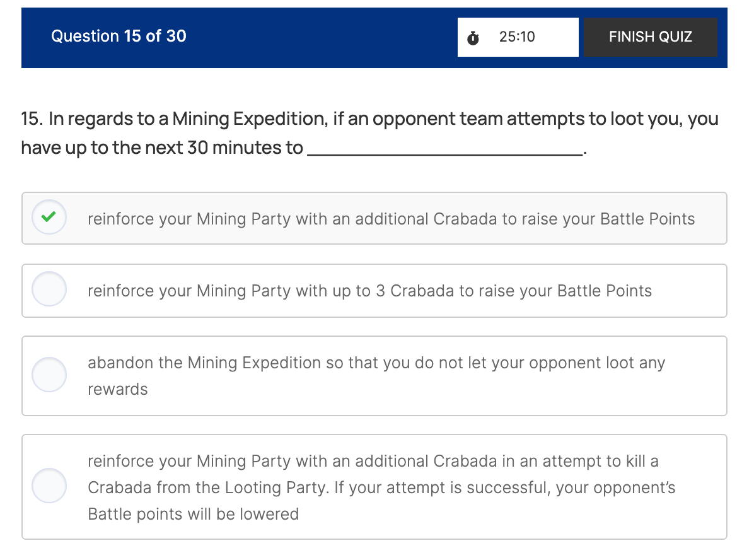Click the blank fill-in line in the question
The image size is (754, 560).
(445, 150)
